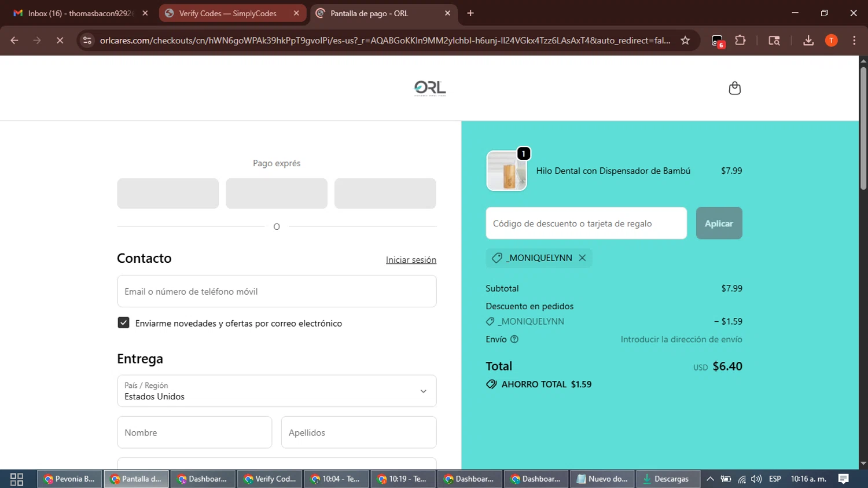
Task: Click Iniciar sesión link
Action: tap(411, 260)
